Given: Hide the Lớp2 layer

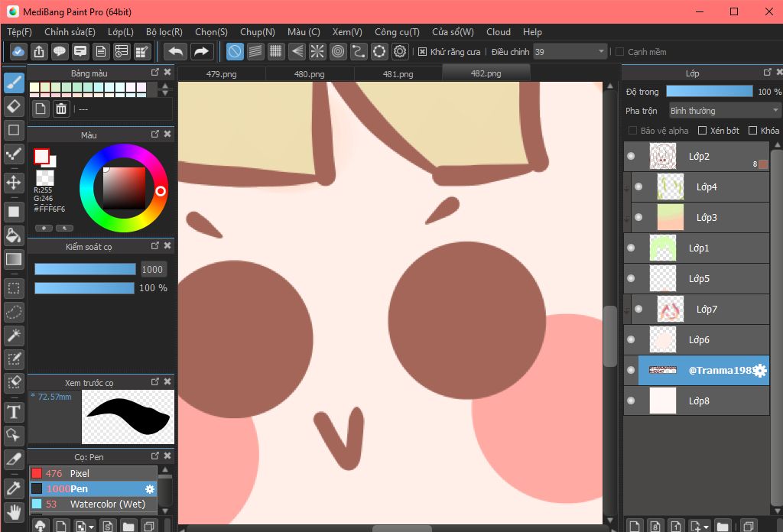Looking at the screenshot, I should pos(631,156).
